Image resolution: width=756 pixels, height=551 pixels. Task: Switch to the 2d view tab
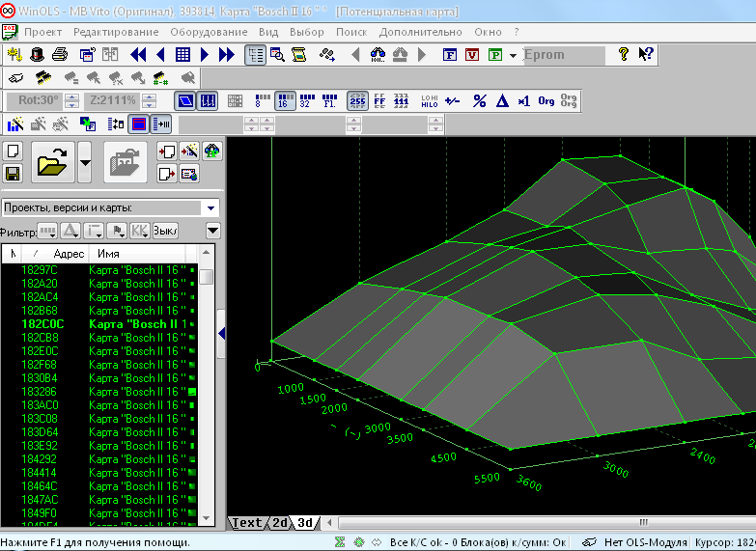point(279,523)
